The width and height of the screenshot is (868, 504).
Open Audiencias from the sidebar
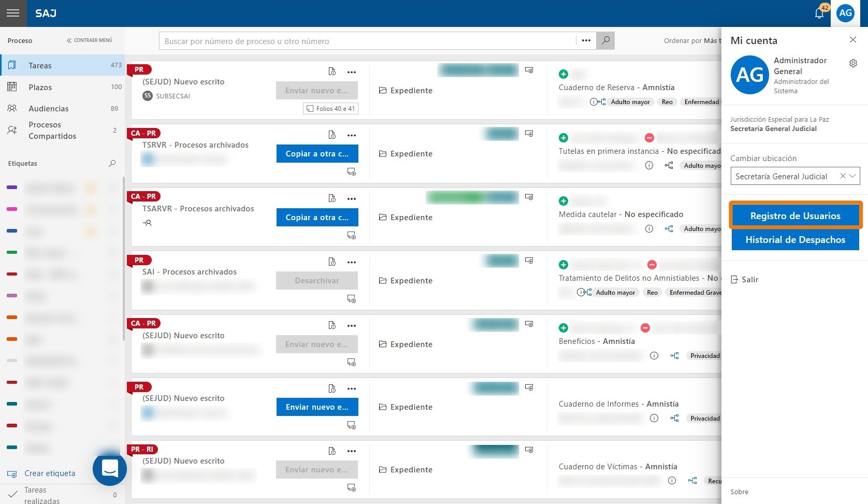pyautogui.click(x=48, y=109)
